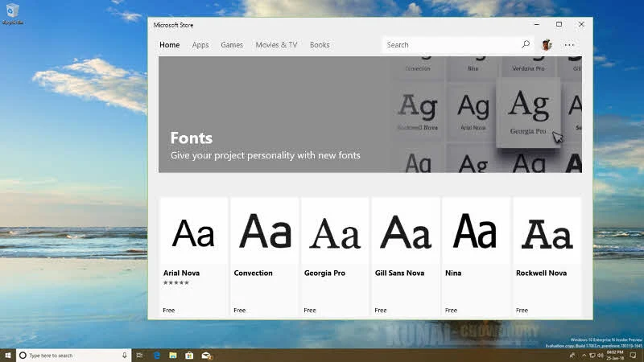The height and width of the screenshot is (362, 644).
Task: Click the taskbar "Type here to search" box
Action: coord(74,356)
